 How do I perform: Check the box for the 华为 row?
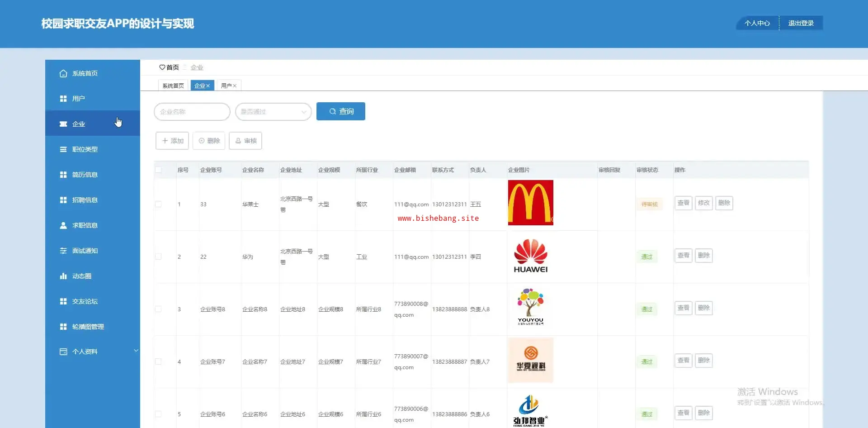point(158,257)
